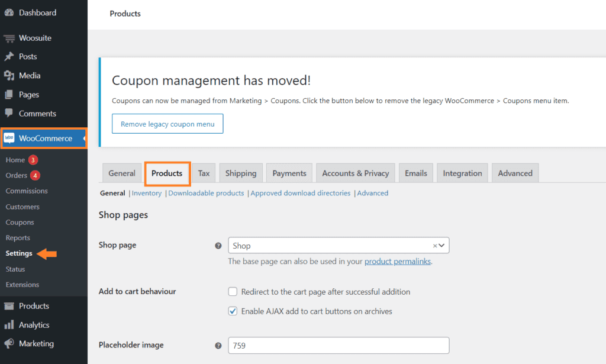Open the Extensions submenu
Viewport: 606px width, 364px height.
[x=22, y=285]
